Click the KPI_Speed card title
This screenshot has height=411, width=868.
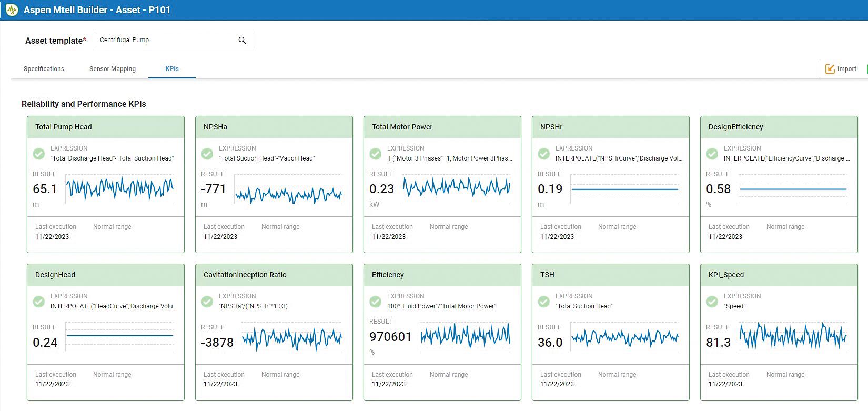(726, 275)
